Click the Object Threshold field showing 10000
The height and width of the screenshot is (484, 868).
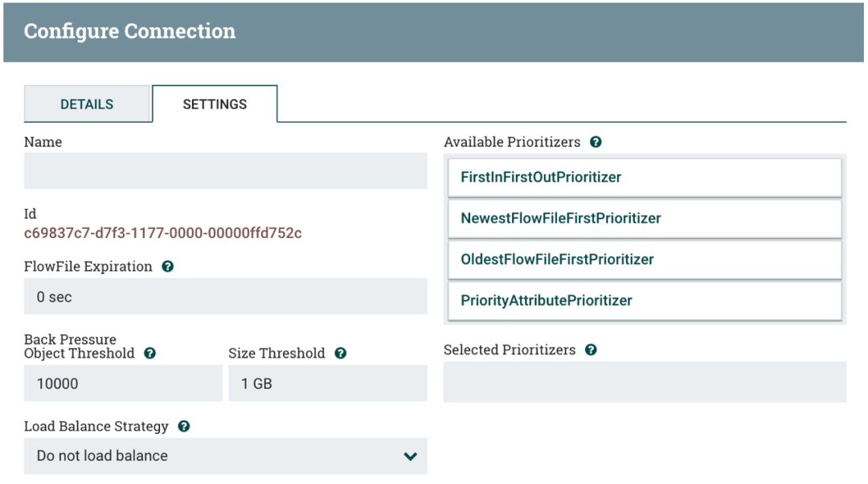(x=123, y=384)
